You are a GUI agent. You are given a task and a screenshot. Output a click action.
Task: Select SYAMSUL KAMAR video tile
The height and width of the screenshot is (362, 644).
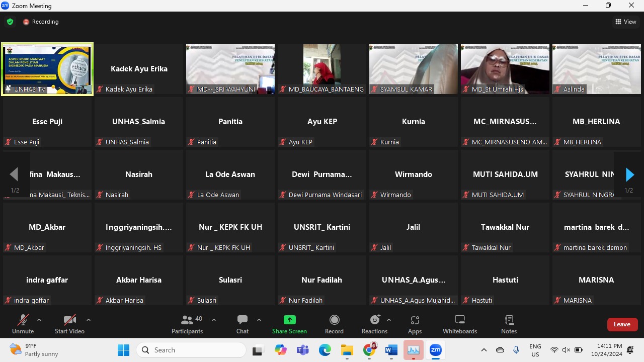click(x=414, y=69)
